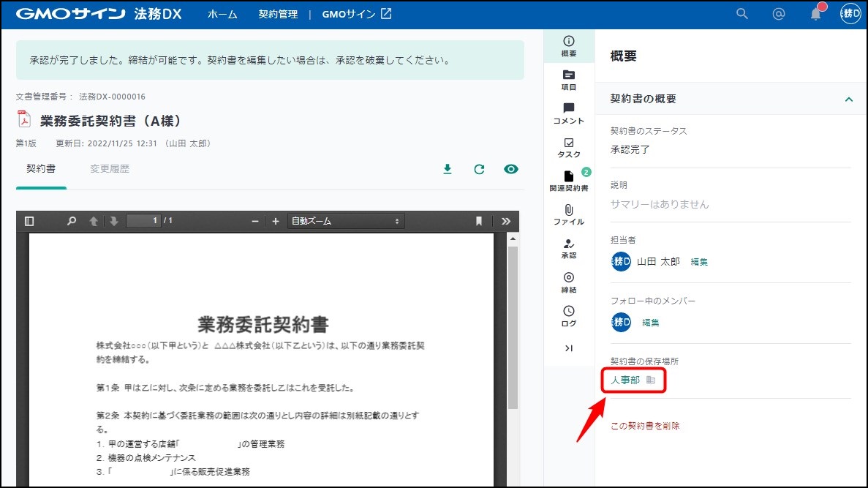The height and width of the screenshot is (488, 868).
Task: Open the 承認 approval panel
Action: pos(568,249)
